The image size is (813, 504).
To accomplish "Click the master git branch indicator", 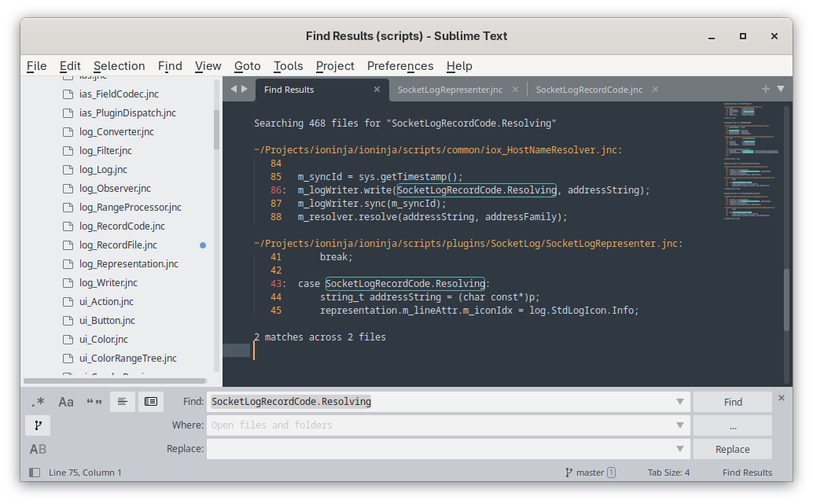I will [x=590, y=473].
